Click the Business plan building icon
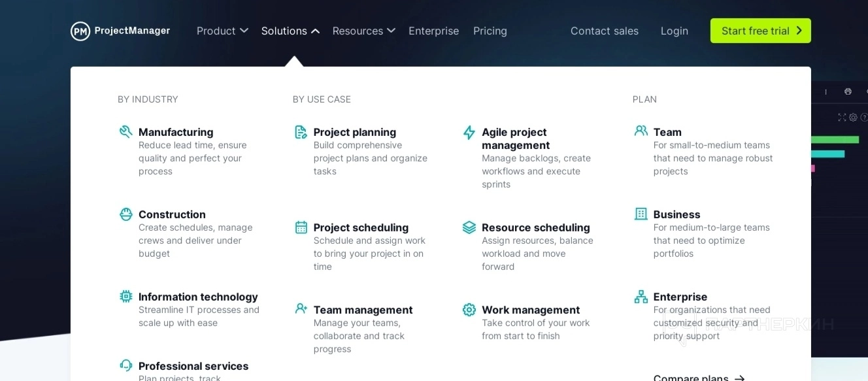 pyautogui.click(x=641, y=214)
